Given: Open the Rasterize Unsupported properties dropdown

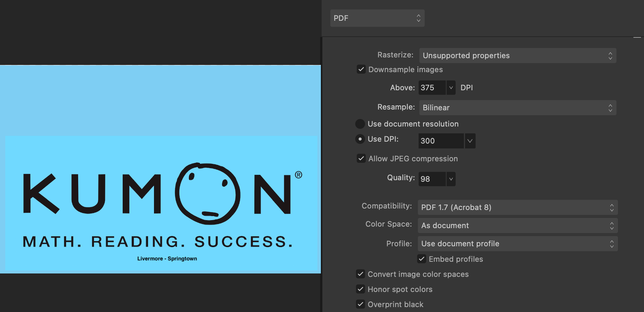Looking at the screenshot, I should [x=518, y=56].
